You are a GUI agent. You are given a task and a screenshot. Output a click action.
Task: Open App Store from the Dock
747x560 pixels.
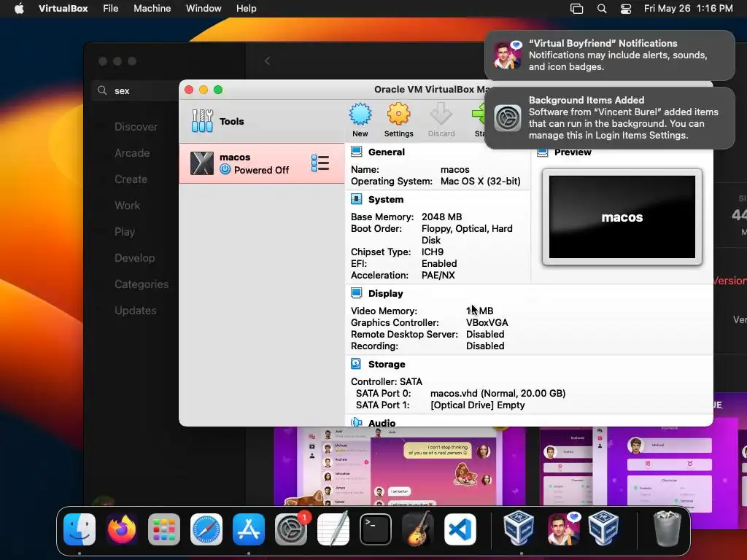[249, 529]
